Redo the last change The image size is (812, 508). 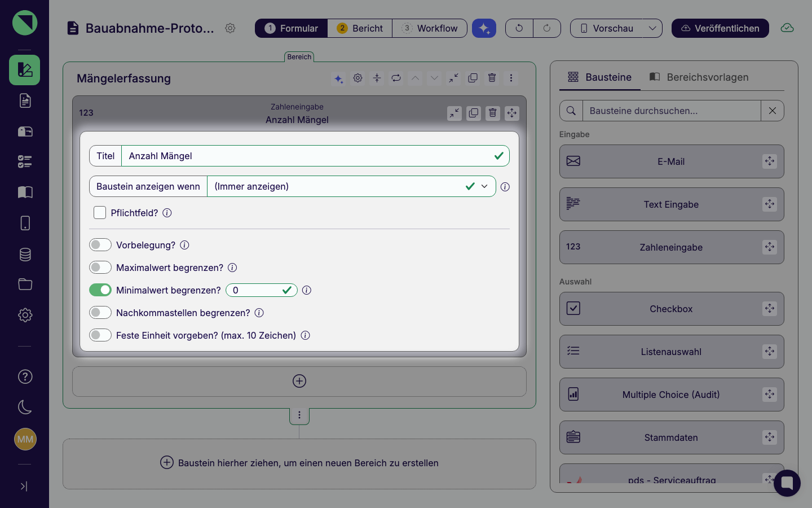click(547, 28)
